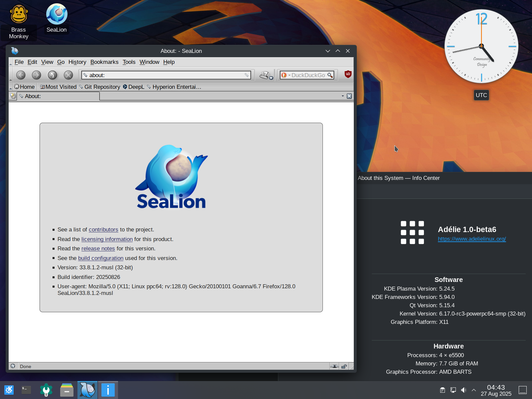This screenshot has height=399, width=532.
Task: Launch the terminal from the taskbar
Action: (26, 390)
